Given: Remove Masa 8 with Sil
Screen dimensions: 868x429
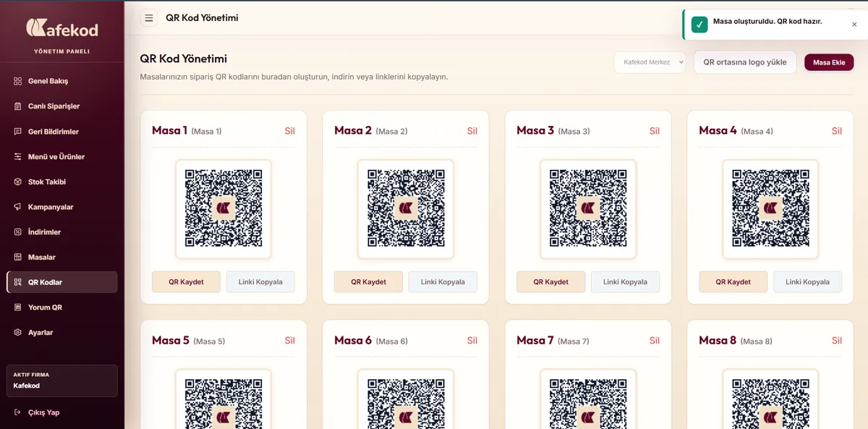Looking at the screenshot, I should (836, 341).
